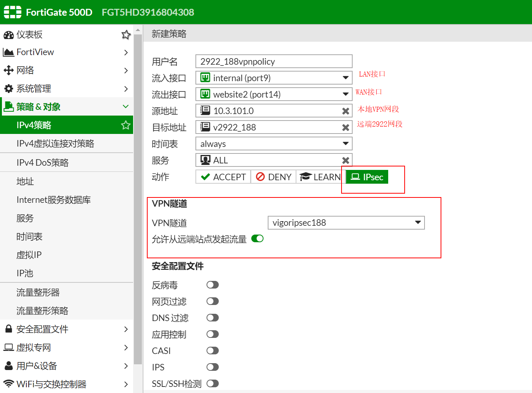
Task: Click the 安全配置文件 lock icon
Action: point(8,329)
